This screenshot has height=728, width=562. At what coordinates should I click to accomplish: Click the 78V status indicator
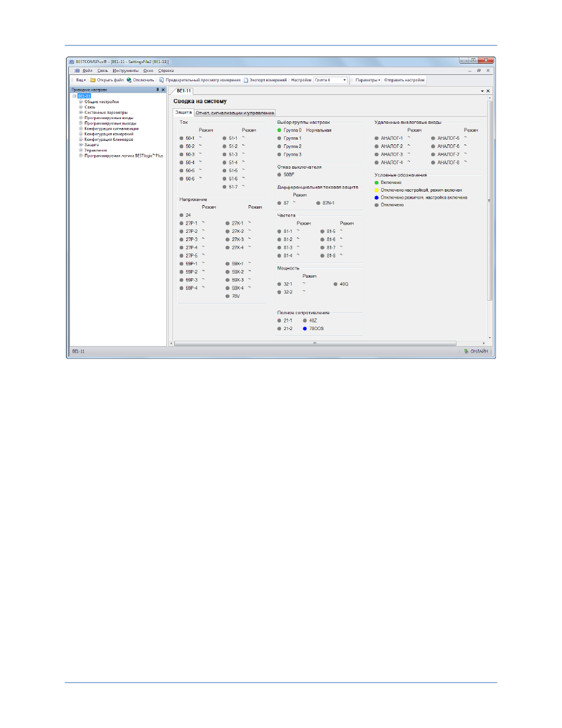[x=227, y=297]
